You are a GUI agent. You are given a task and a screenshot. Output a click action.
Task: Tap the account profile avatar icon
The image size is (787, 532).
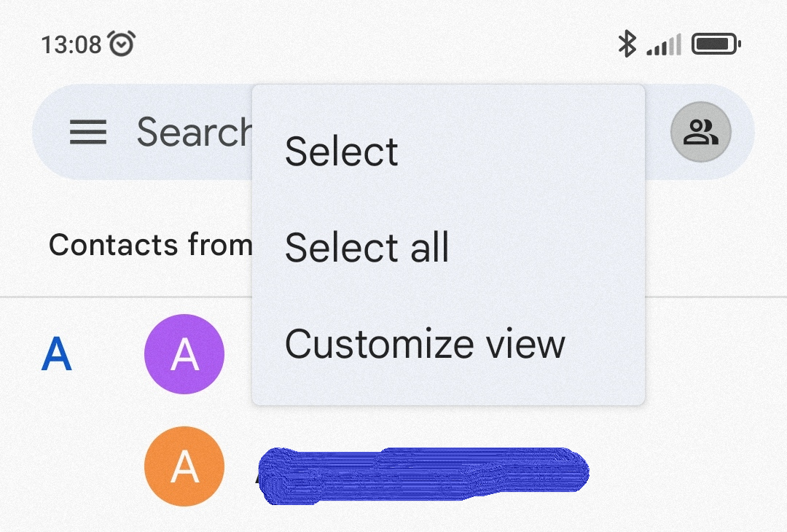[700, 132]
